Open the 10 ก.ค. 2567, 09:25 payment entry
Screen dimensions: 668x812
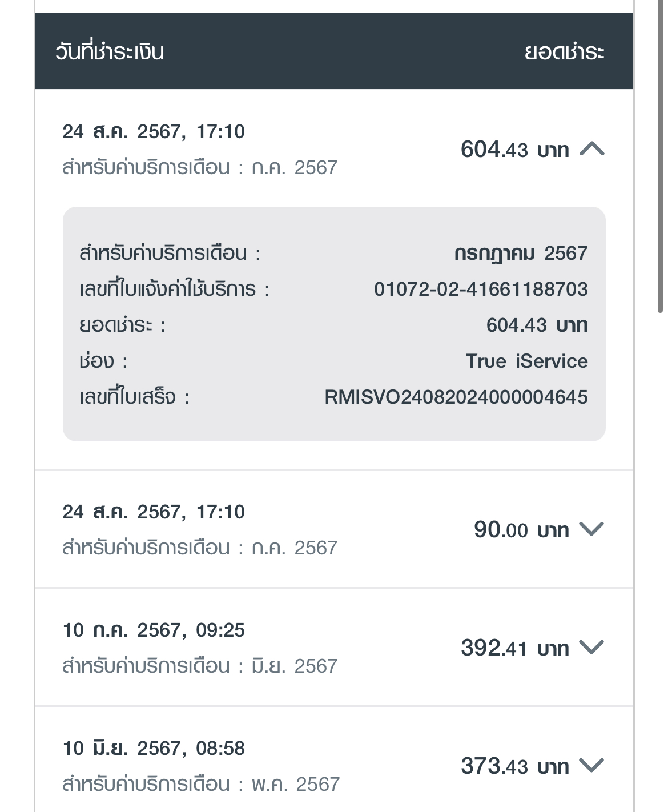[154, 630]
